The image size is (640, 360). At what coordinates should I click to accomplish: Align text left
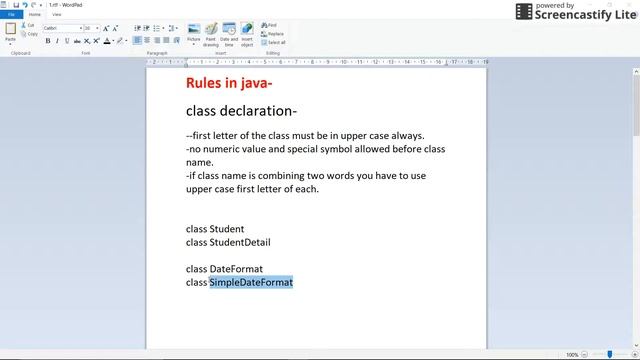coord(137,40)
